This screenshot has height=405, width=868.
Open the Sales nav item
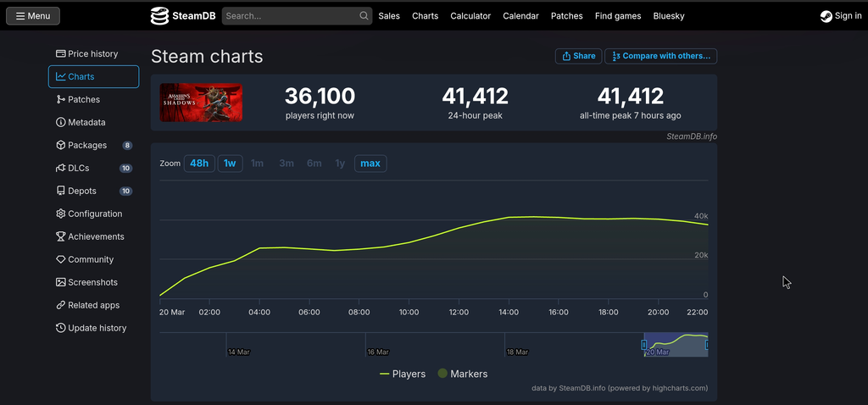point(389,16)
